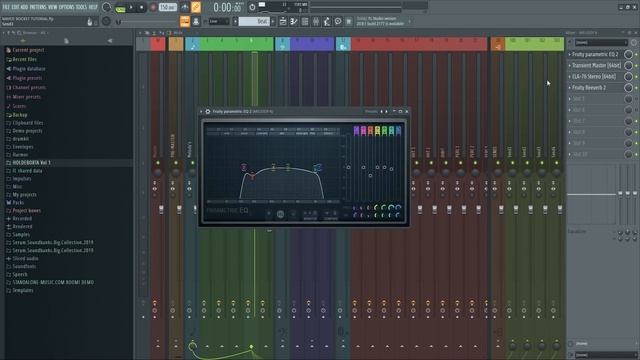Open the playlist view icon in toolbar
The width and height of the screenshot is (640, 360).
(283, 21)
